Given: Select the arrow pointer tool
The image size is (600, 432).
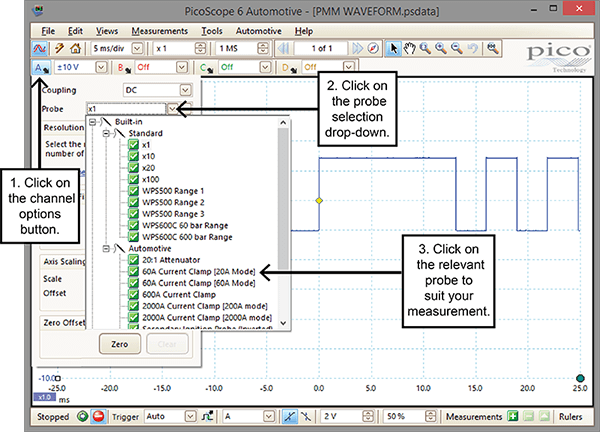Looking at the screenshot, I should tap(393, 49).
